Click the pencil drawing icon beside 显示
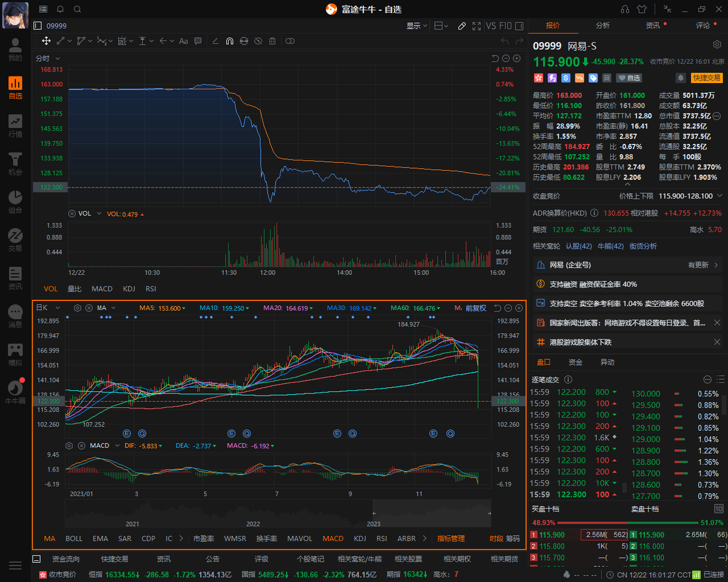This screenshot has width=728, height=582. pyautogui.click(x=462, y=26)
